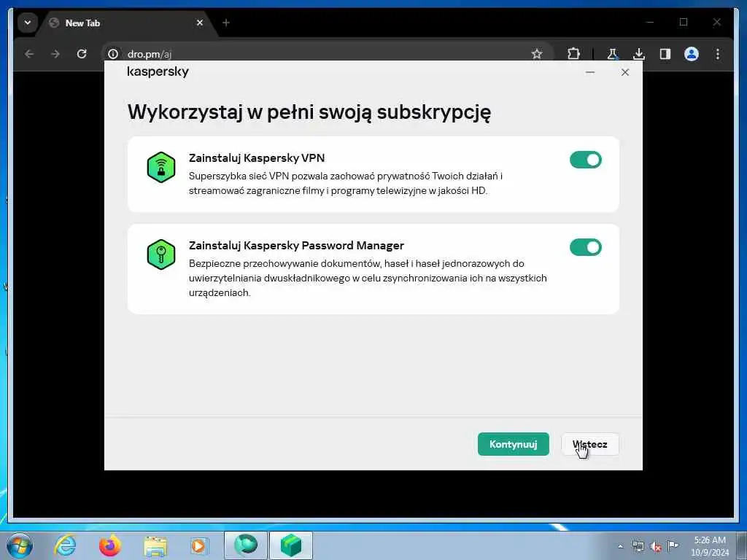Select the 'Zainstaluj Kaspersky VPN' heading

click(256, 157)
